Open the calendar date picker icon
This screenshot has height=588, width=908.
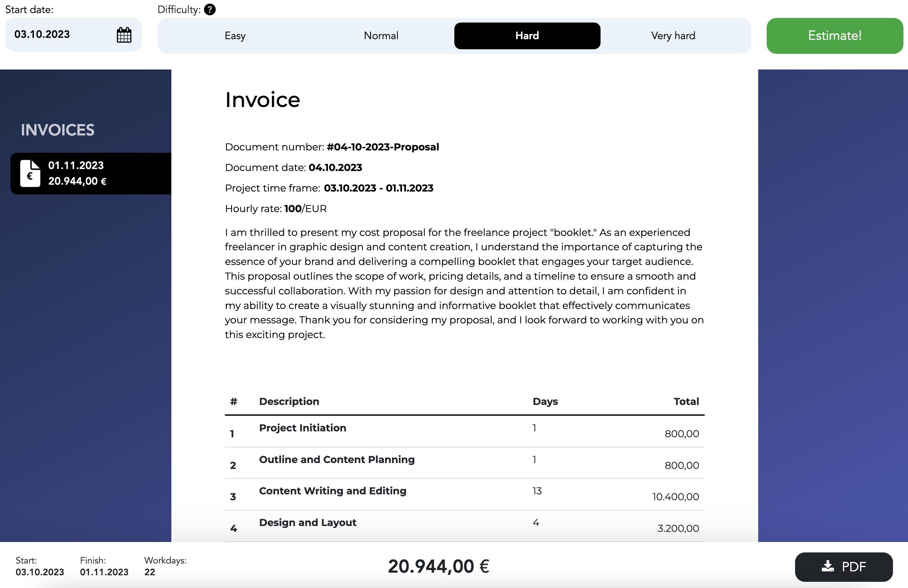point(124,35)
